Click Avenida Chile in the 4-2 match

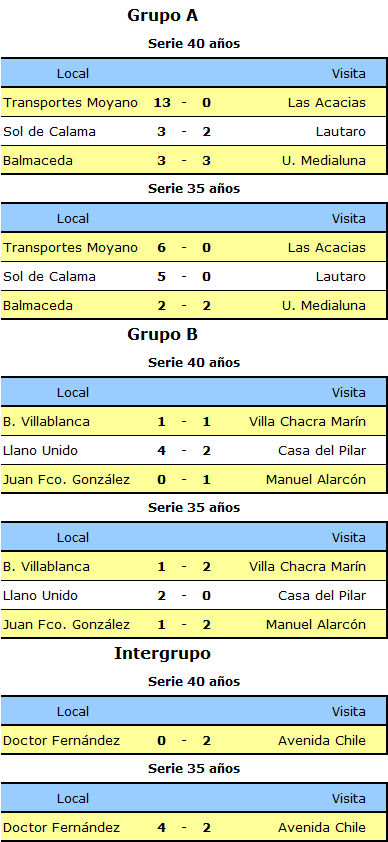pos(322,828)
